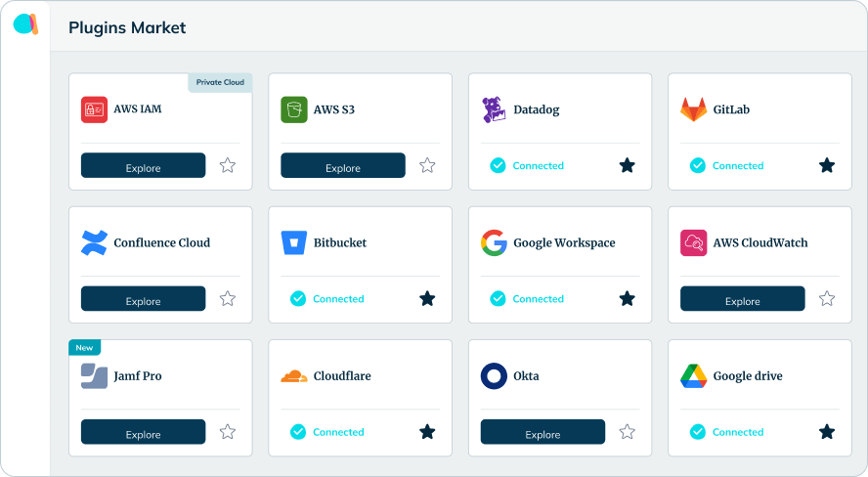This screenshot has height=477, width=868.
Task: Unstar the Google drive plugin
Action: [x=827, y=432]
